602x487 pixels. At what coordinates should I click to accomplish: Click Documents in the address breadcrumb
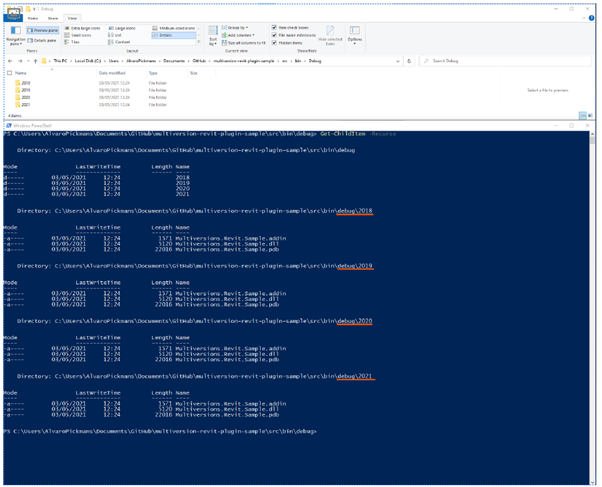coord(174,61)
